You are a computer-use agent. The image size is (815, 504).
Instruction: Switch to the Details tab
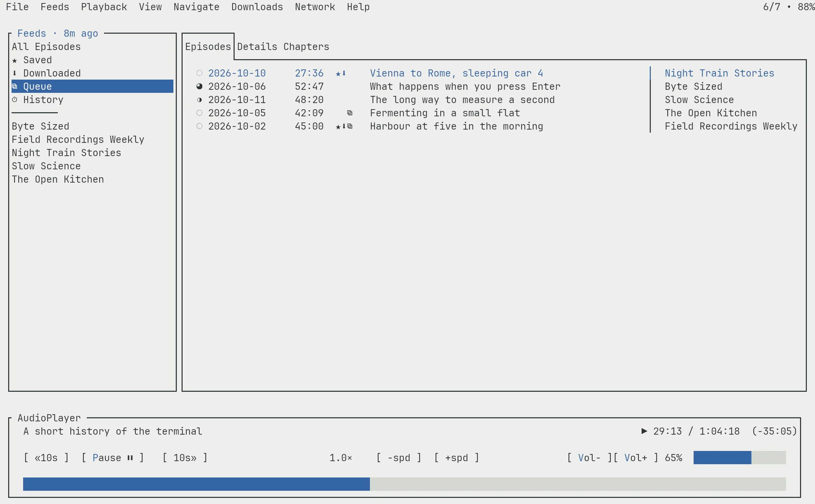coord(257,47)
